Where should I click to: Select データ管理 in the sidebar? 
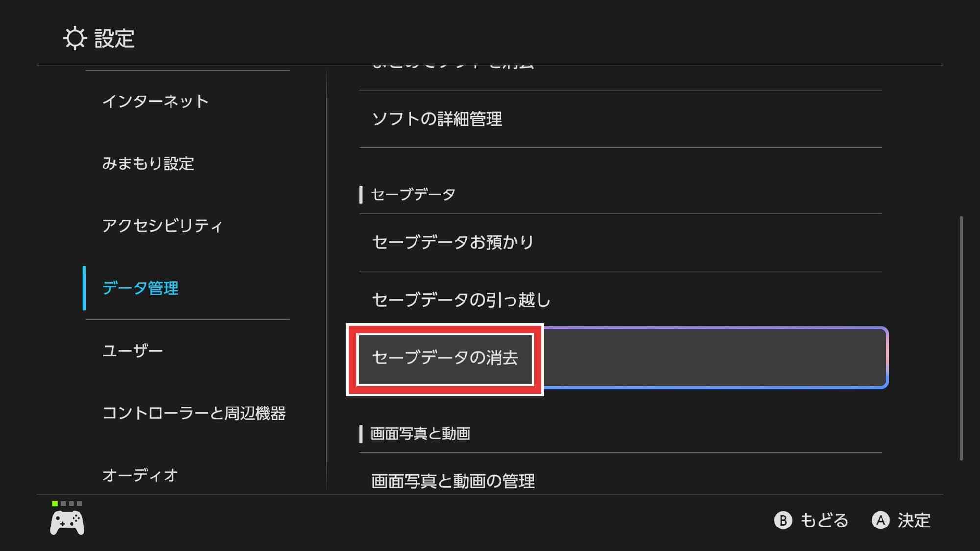click(141, 288)
